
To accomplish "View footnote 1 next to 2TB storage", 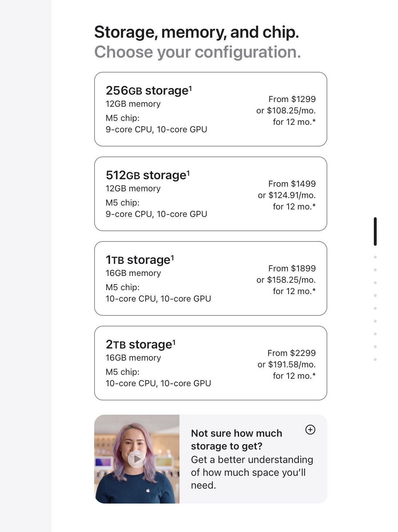I will tap(174, 341).
